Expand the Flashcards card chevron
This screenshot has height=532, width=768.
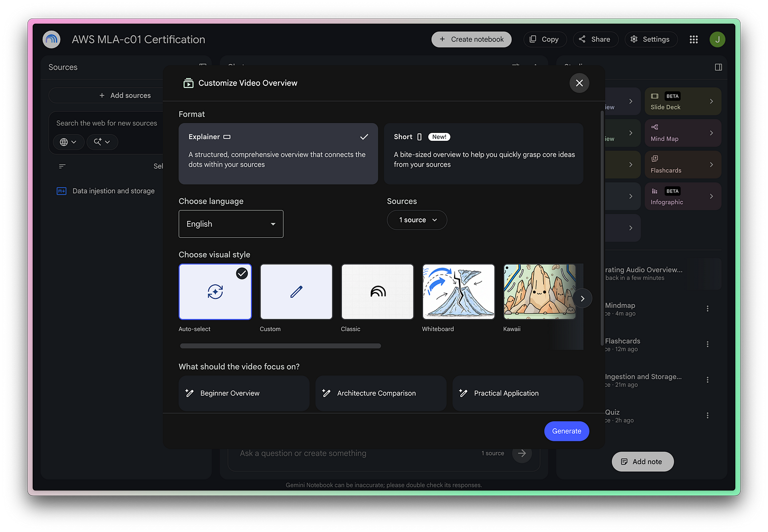point(711,165)
